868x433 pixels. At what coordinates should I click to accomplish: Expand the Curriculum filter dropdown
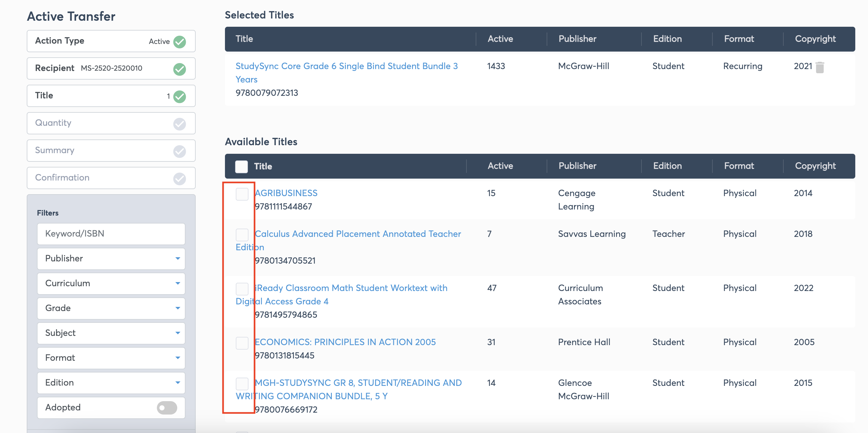coord(111,283)
